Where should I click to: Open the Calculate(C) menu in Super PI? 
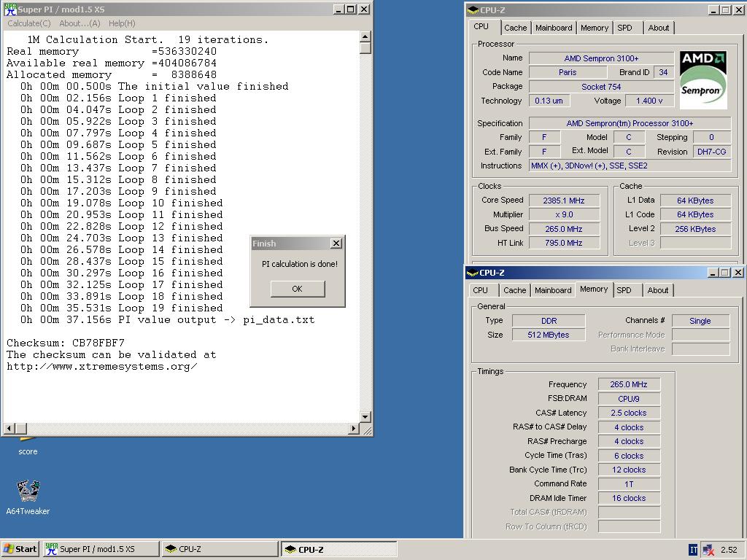[x=29, y=23]
